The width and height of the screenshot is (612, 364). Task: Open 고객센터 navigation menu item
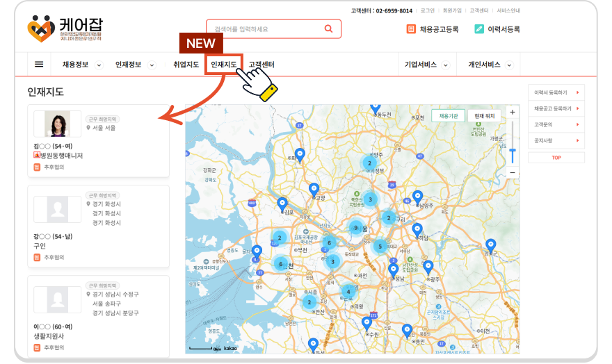click(261, 65)
